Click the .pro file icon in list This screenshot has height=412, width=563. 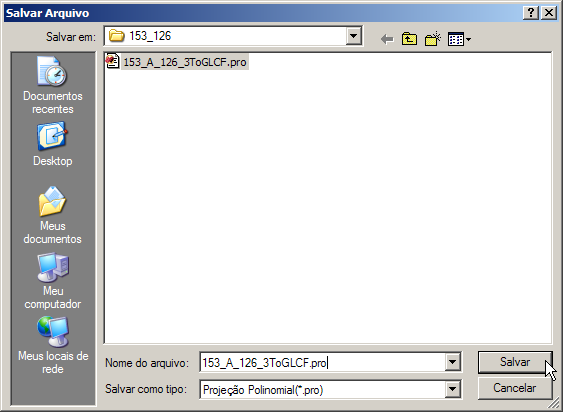pyautogui.click(x=112, y=61)
